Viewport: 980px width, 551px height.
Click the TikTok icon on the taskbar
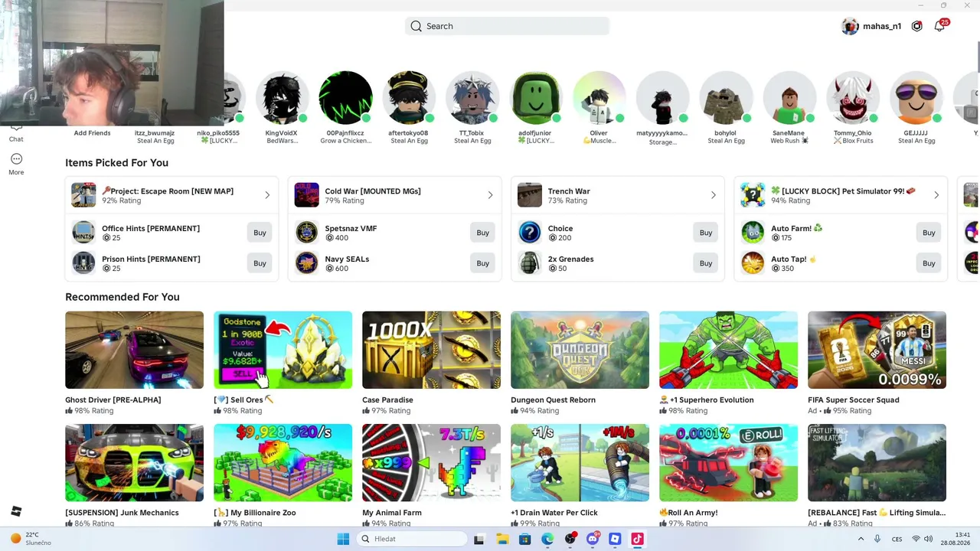[637, 539]
